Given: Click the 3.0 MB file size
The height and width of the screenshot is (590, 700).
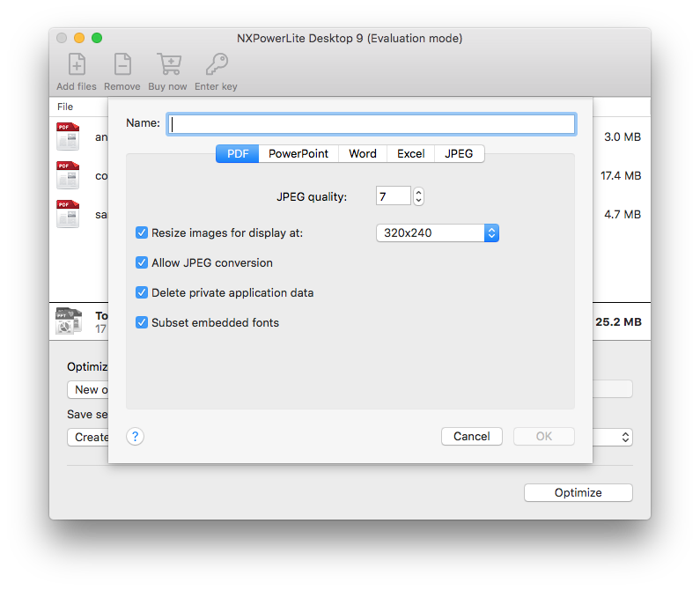Looking at the screenshot, I should (623, 137).
